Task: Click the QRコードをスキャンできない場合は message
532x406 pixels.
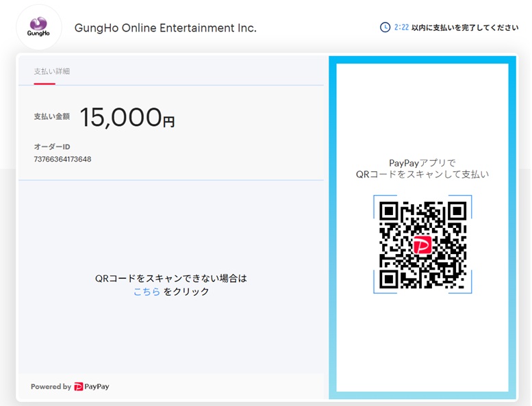Action: 170,279
